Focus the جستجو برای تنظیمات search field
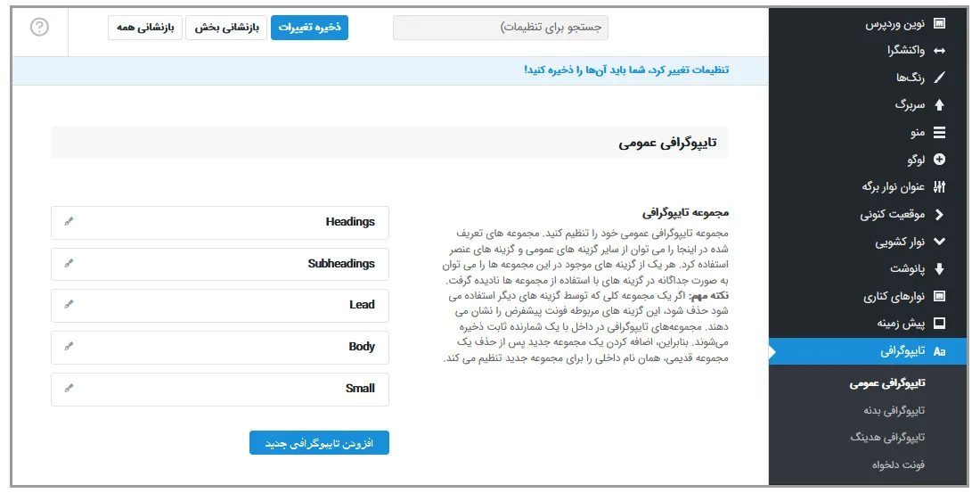The width and height of the screenshot is (980, 493). click(501, 28)
